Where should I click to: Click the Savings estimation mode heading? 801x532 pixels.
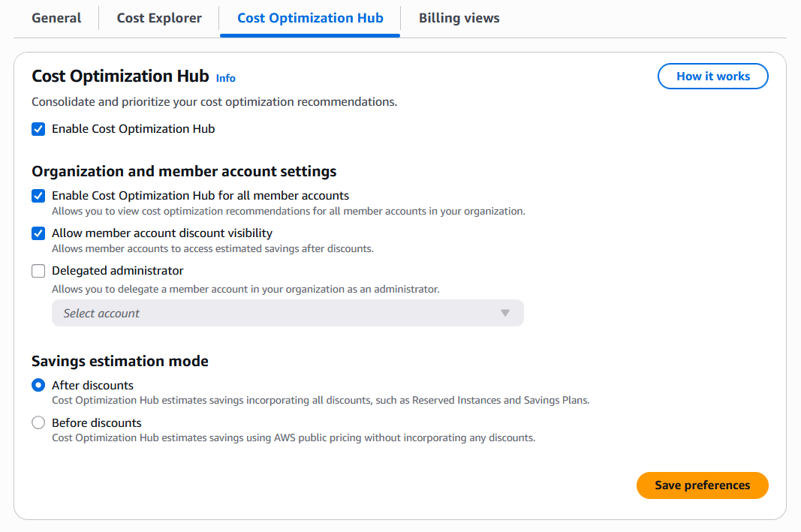pos(120,361)
